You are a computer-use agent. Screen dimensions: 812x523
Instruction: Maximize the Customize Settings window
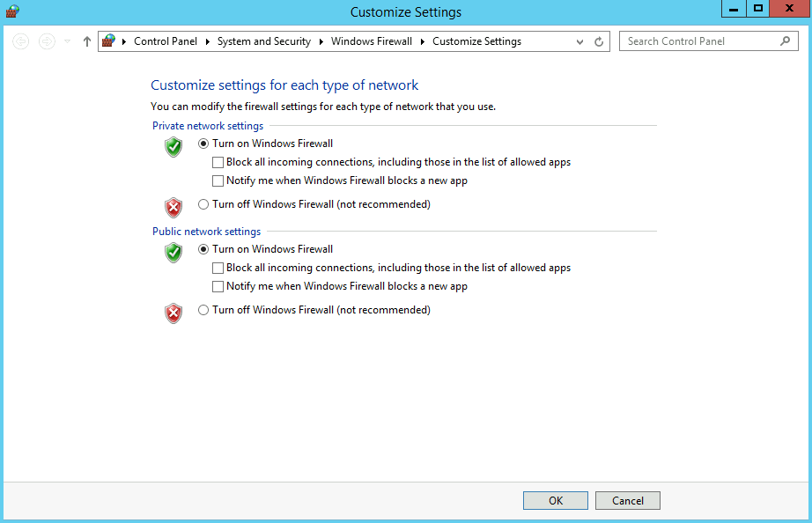coord(758,8)
